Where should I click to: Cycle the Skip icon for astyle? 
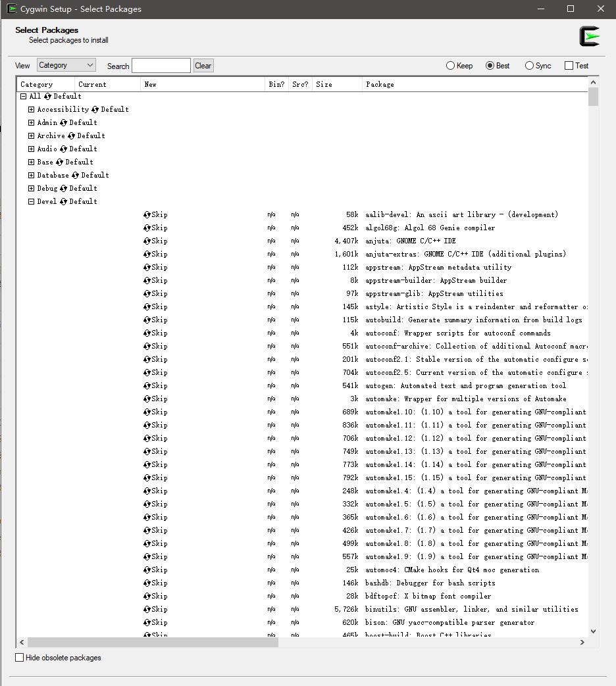[147, 306]
